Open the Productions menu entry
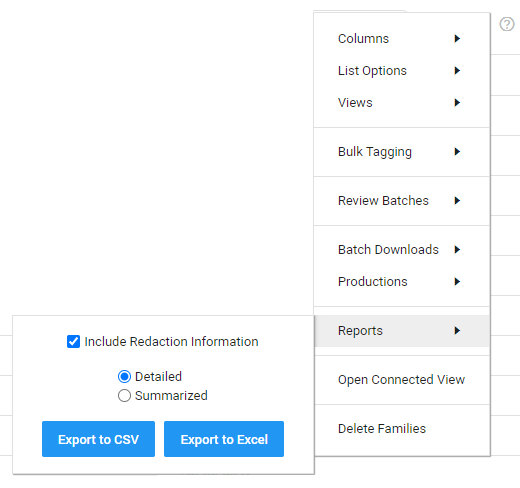Viewport: 520px width, 488px height. pyautogui.click(x=402, y=282)
